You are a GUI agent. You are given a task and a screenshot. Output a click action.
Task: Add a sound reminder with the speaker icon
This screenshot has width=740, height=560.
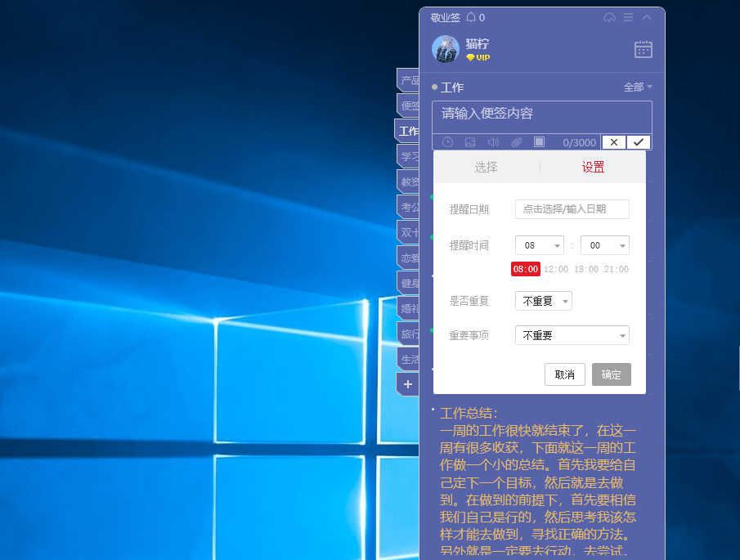493,142
